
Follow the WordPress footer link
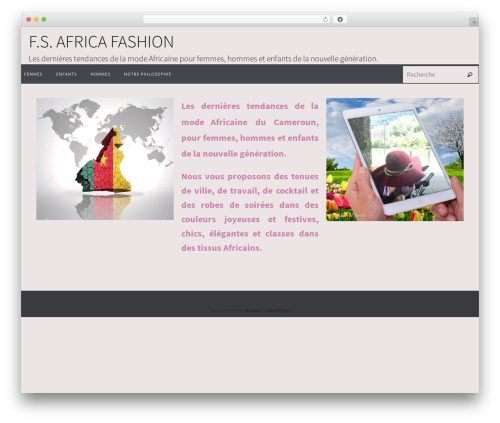(278, 310)
